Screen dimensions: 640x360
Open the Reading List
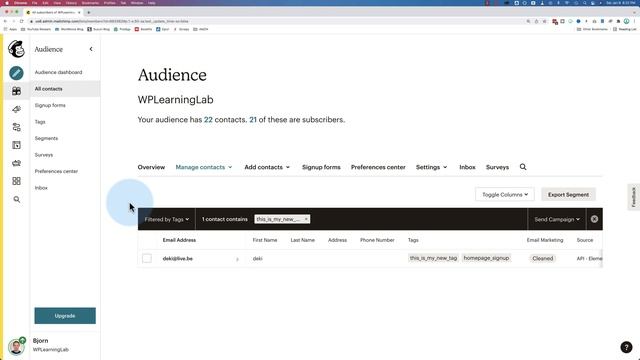pos(625,29)
